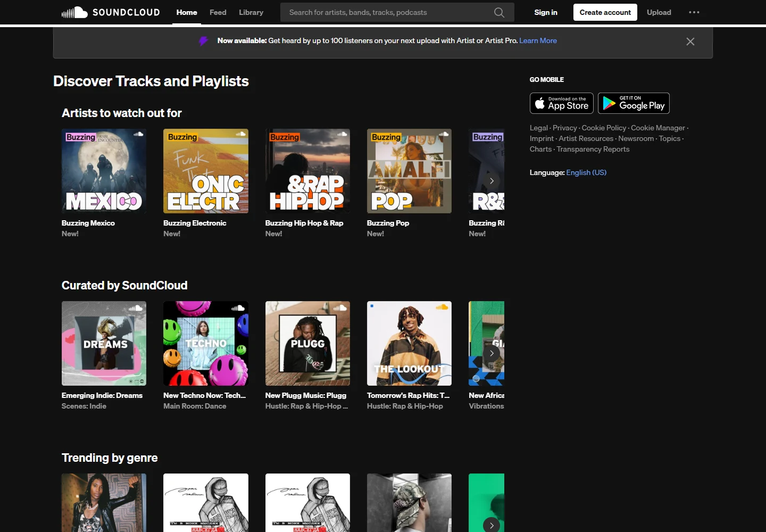Open Buzzing Hip Hop & Rap cover
The image size is (766, 532).
(x=307, y=171)
